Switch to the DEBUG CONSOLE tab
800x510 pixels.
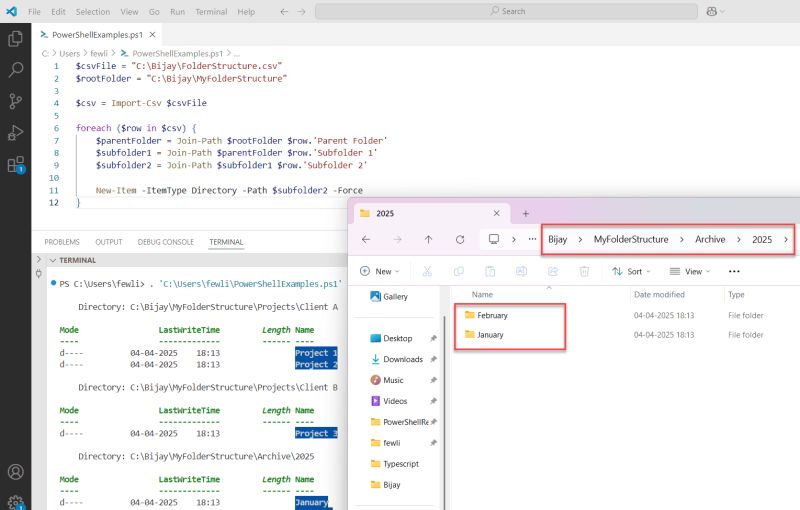[x=166, y=242]
